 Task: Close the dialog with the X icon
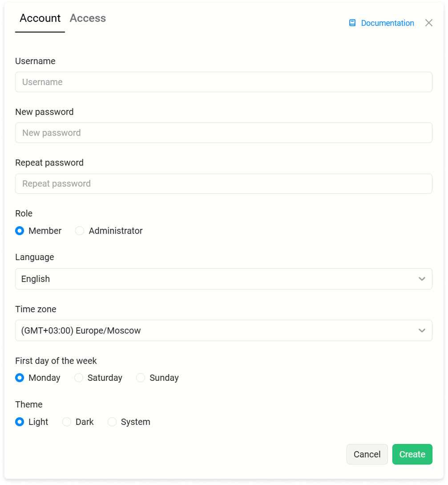(428, 23)
